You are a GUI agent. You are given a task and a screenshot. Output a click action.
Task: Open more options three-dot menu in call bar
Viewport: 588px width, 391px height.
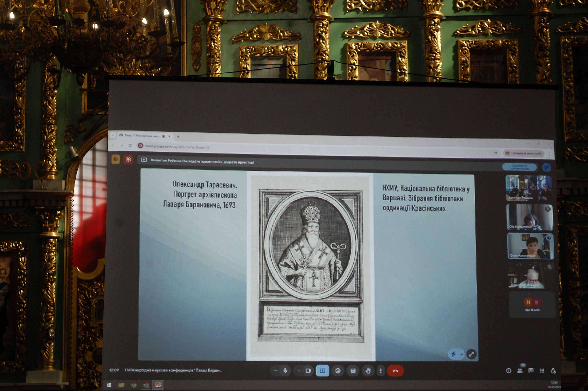pos(380,371)
